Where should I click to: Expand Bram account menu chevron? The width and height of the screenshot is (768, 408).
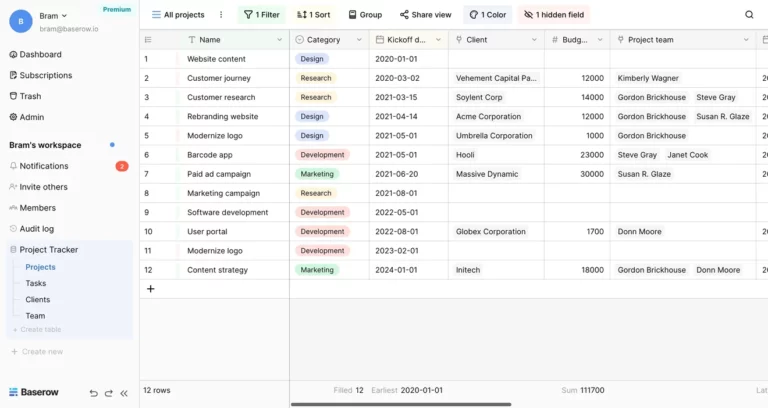(x=65, y=16)
